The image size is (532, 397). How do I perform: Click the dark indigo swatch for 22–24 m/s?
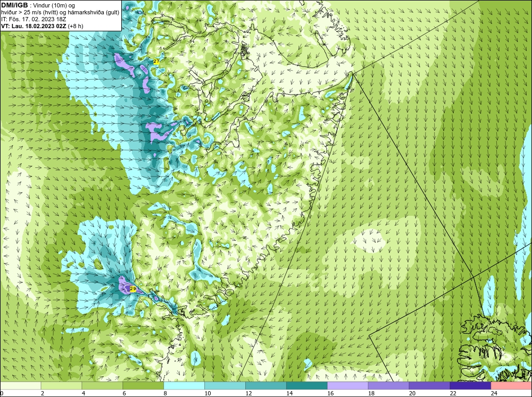tap(470, 385)
